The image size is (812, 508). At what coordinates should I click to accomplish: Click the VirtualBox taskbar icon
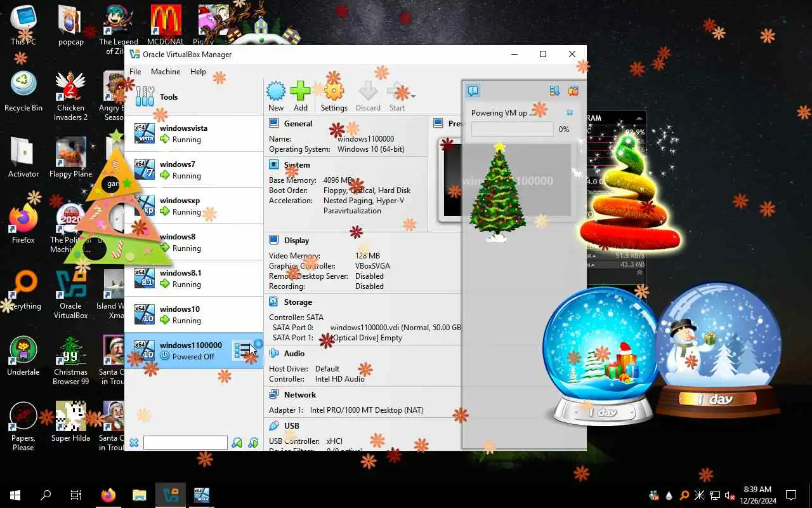pos(170,495)
